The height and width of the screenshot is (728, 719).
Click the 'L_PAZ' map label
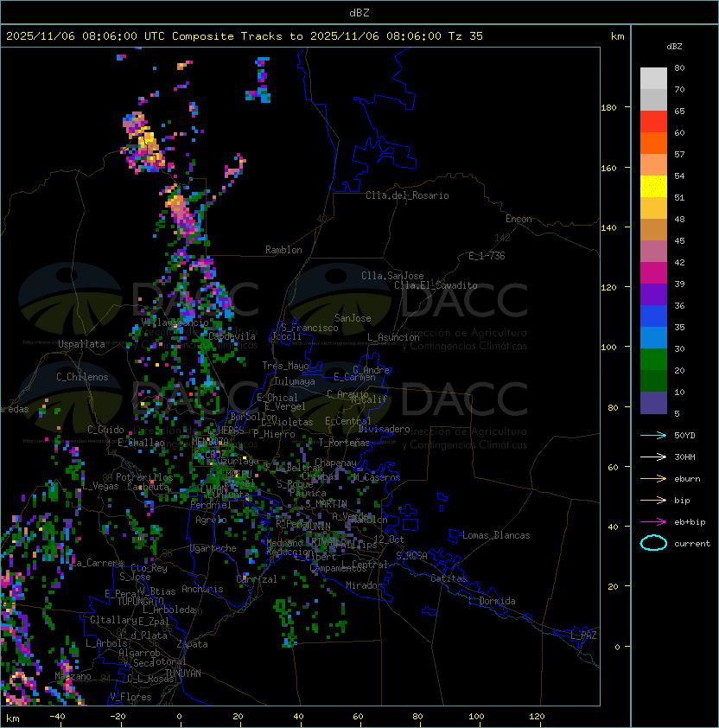point(583,635)
